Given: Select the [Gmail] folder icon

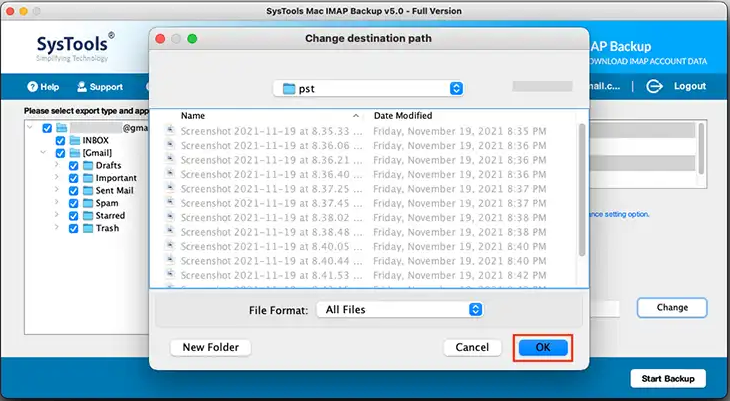Looking at the screenshot, I should point(74,153).
